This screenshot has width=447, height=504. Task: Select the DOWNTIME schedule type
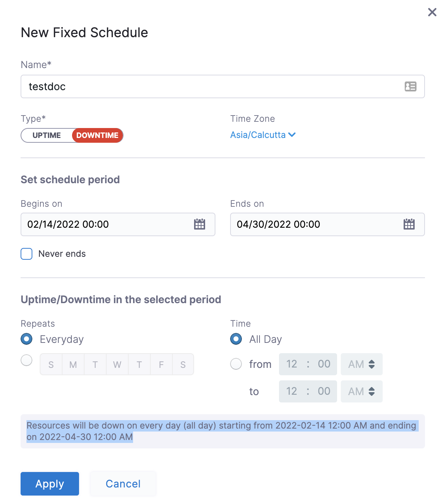(97, 135)
